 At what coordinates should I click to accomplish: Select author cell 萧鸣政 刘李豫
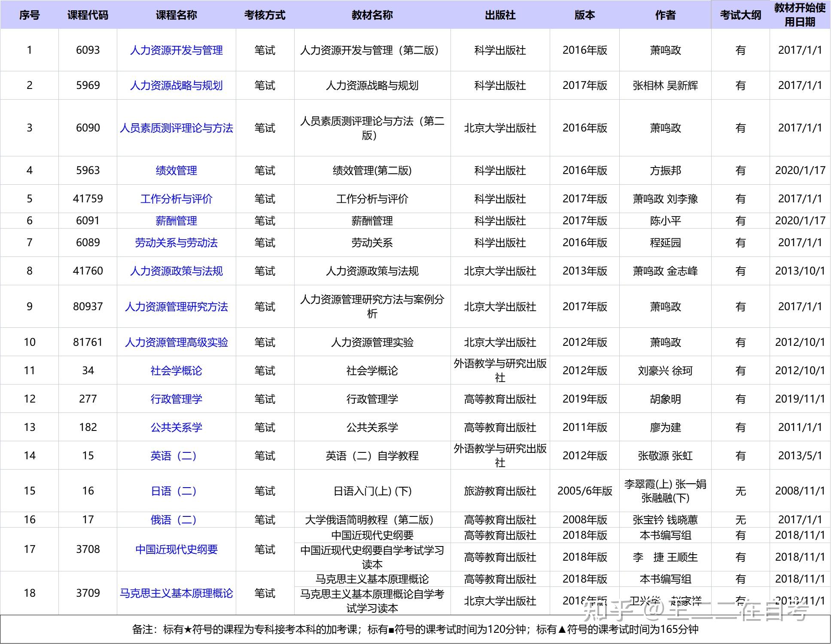[665, 199]
